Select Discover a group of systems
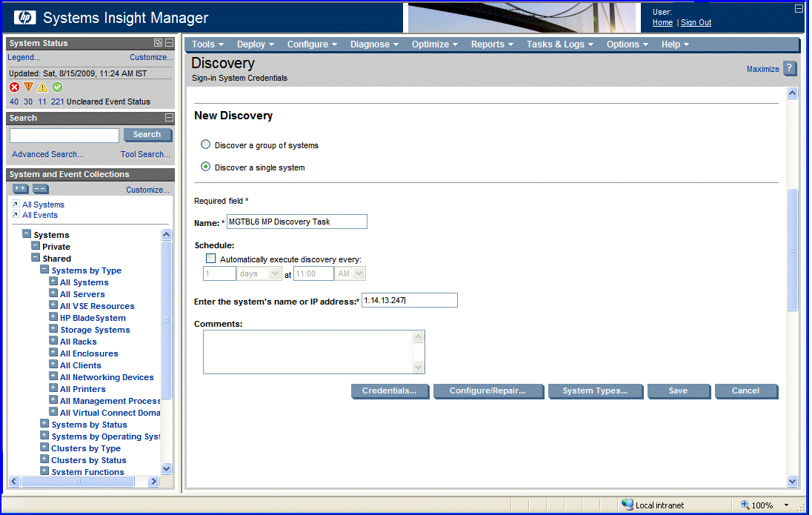The width and height of the screenshot is (812, 515). click(x=206, y=144)
